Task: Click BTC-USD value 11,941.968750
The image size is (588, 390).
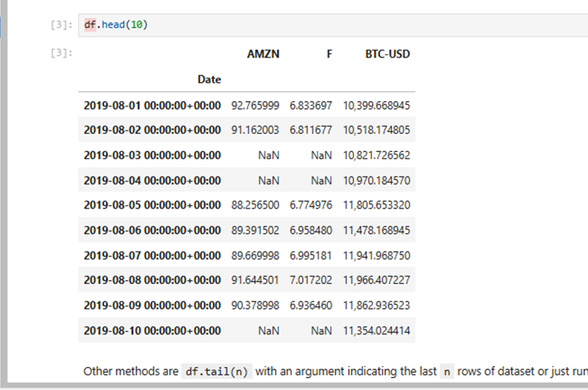Action: pyautogui.click(x=376, y=255)
